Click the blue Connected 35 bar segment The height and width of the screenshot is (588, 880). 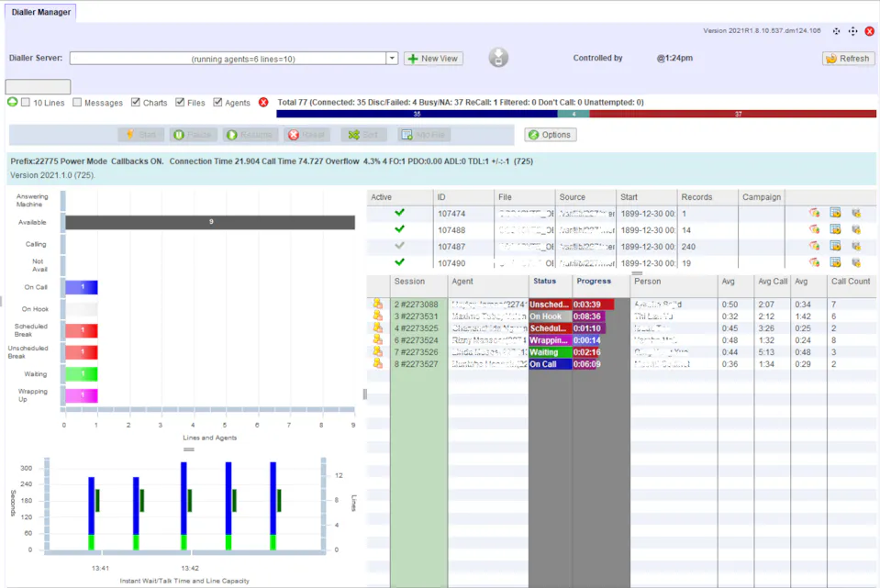(x=417, y=114)
